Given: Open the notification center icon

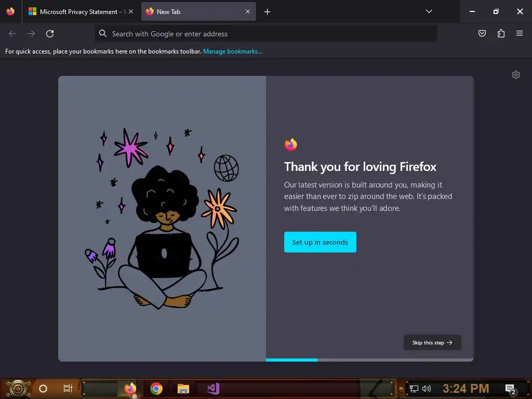Looking at the screenshot, I should (x=510, y=389).
